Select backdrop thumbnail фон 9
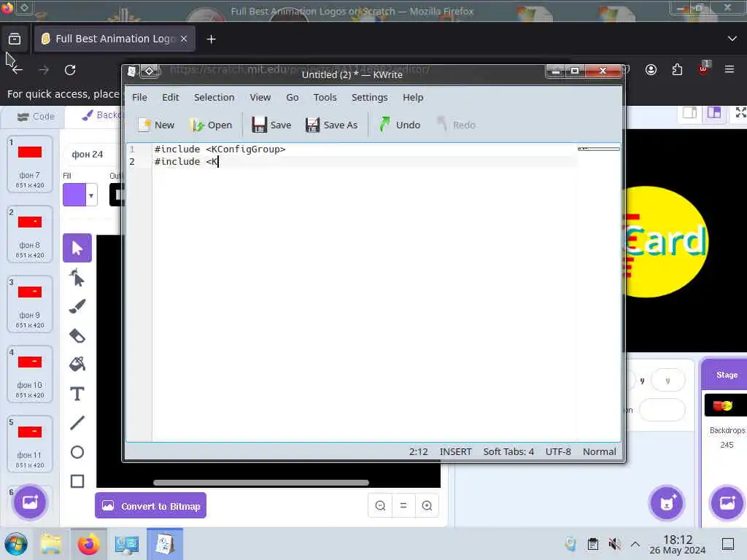 (29, 304)
